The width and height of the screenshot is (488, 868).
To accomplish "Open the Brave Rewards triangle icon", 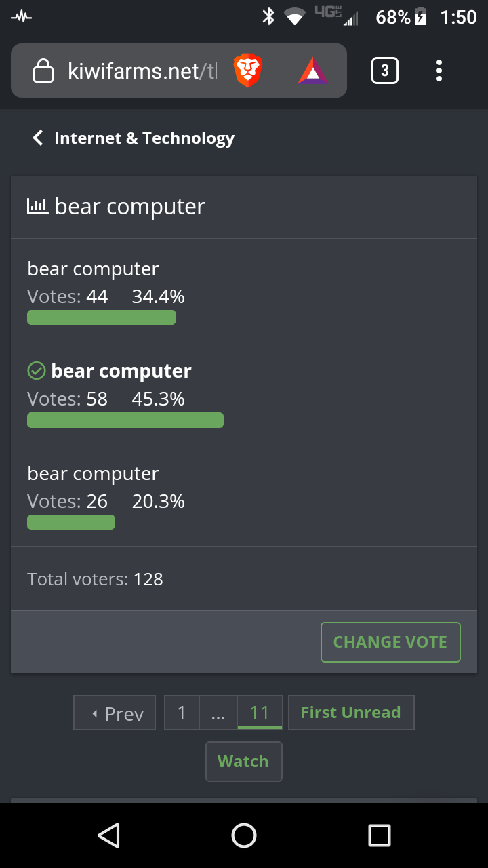I will click(312, 71).
